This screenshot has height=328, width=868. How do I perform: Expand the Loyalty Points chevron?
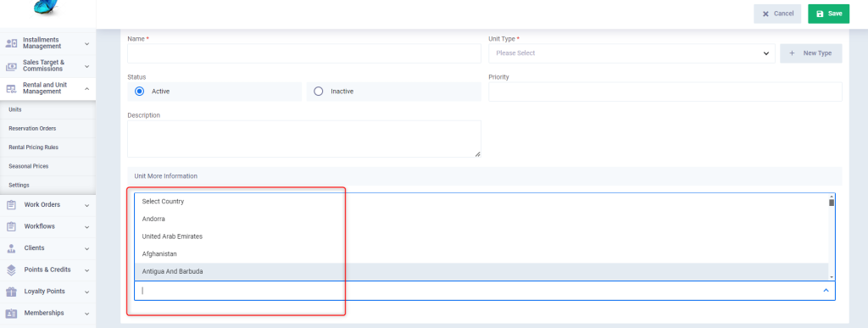click(x=87, y=292)
